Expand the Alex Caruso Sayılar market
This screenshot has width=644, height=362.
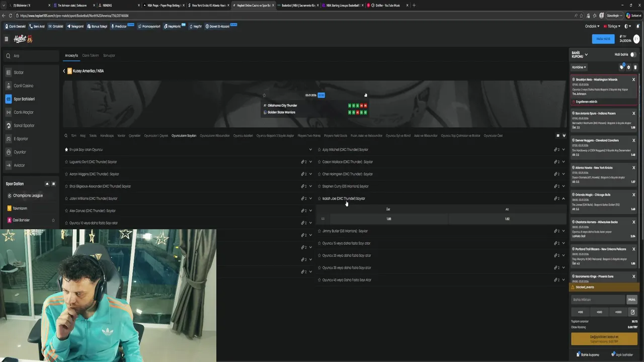coord(310,211)
